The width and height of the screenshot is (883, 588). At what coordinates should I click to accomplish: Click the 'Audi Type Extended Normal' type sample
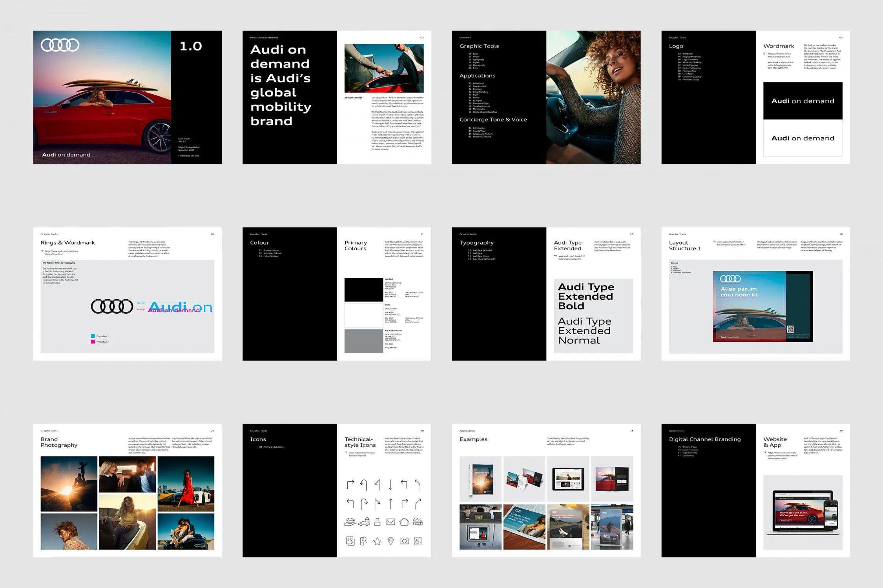584,331
